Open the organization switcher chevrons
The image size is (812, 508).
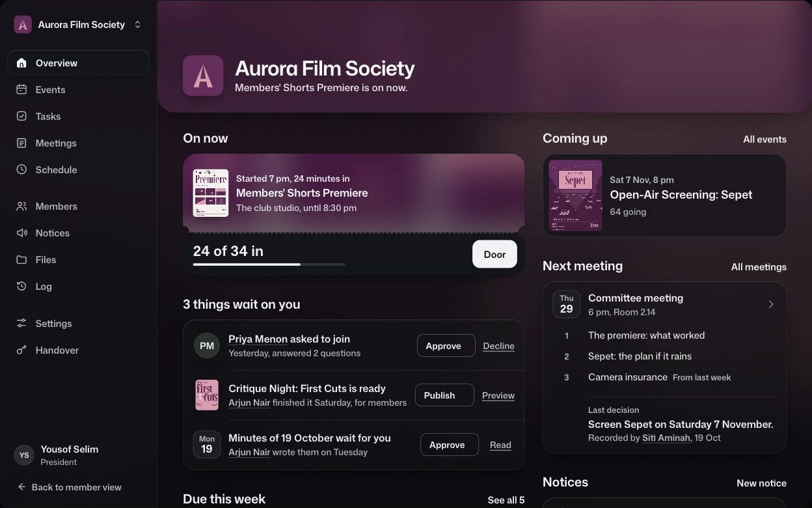coord(137,25)
